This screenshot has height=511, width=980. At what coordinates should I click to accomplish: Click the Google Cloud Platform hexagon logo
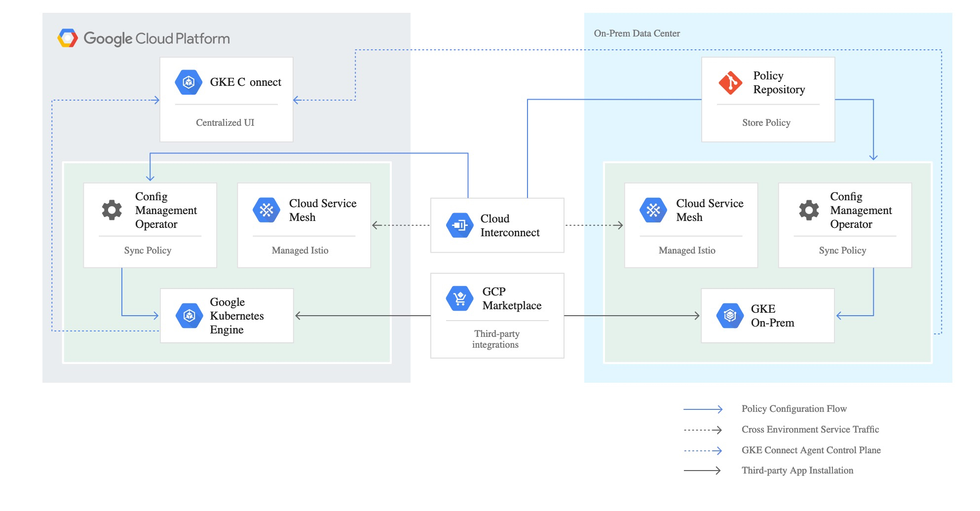(x=68, y=38)
